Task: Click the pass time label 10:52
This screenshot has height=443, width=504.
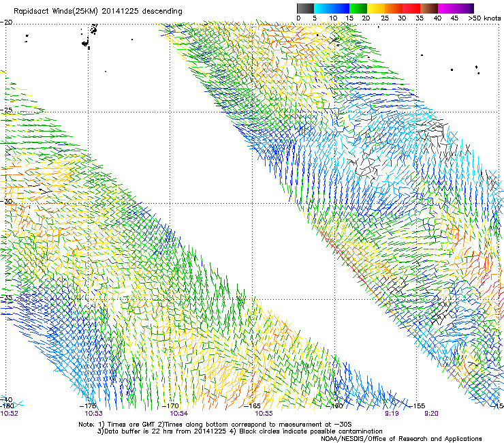Action: tap(10, 414)
